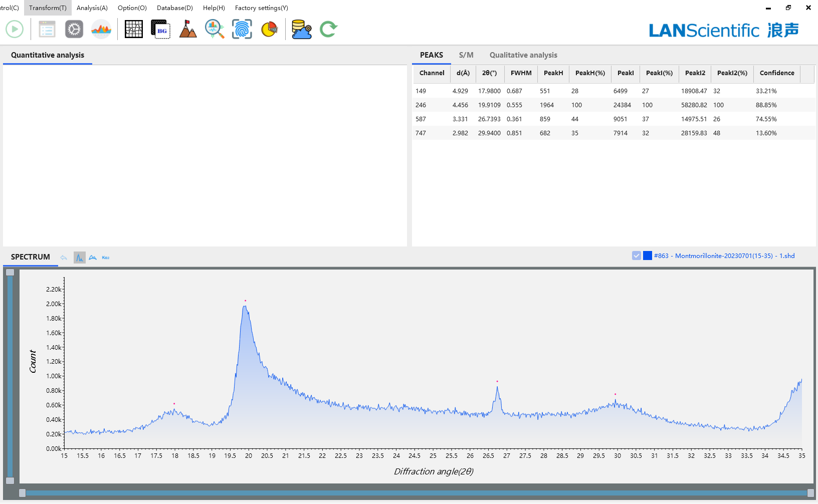The image size is (818, 504).
Task: Click the undo arrow in spectrum toolbar
Action: [x=64, y=257]
